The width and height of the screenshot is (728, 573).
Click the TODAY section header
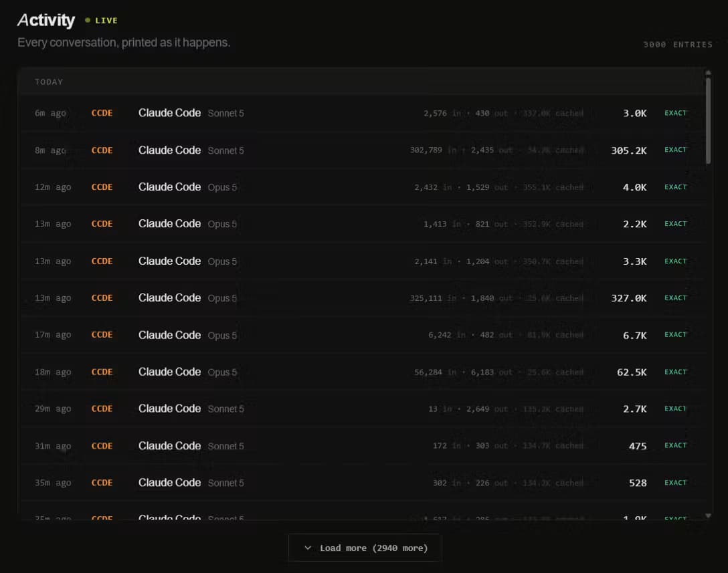(x=49, y=82)
